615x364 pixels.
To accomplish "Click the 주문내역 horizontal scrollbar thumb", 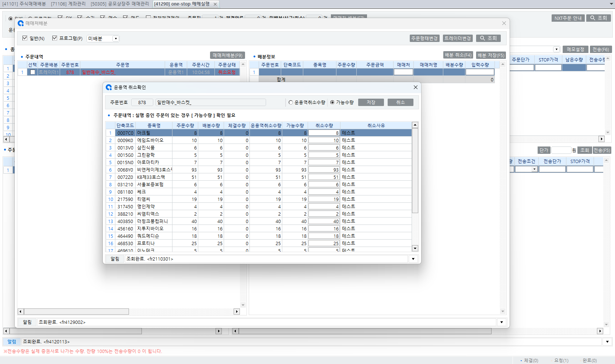I will 76,312.
